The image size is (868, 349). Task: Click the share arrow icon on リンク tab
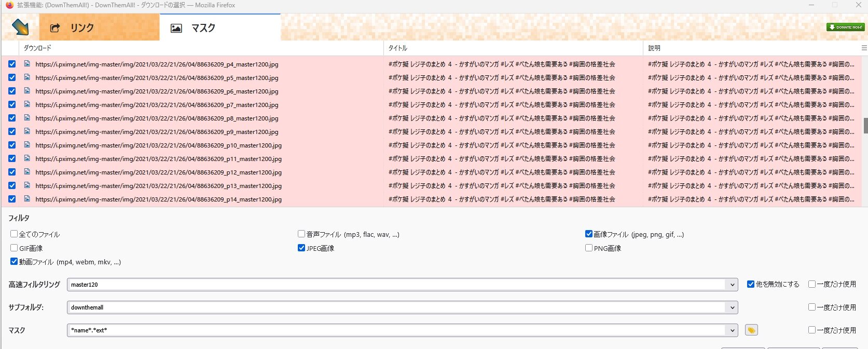click(55, 28)
